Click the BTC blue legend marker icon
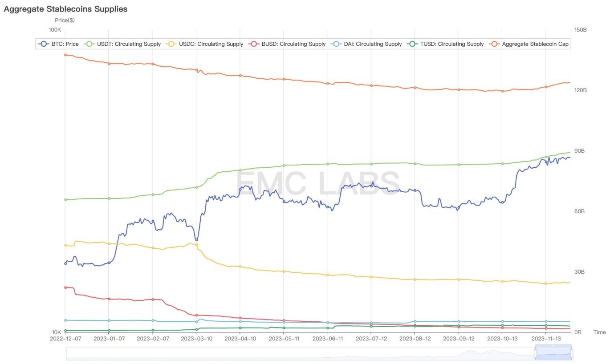614x364 pixels. (x=44, y=44)
